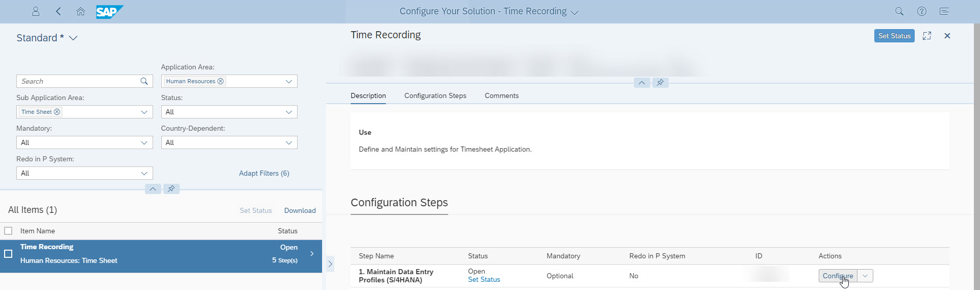Open the search icon in the header
Image resolution: width=980 pixels, height=290 pixels.
point(899,11)
